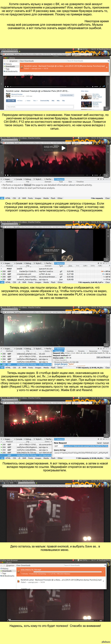This screenshot has width=111, height=644.
Task: Click Send button in New Request form
Action: [x=99, y=443]
